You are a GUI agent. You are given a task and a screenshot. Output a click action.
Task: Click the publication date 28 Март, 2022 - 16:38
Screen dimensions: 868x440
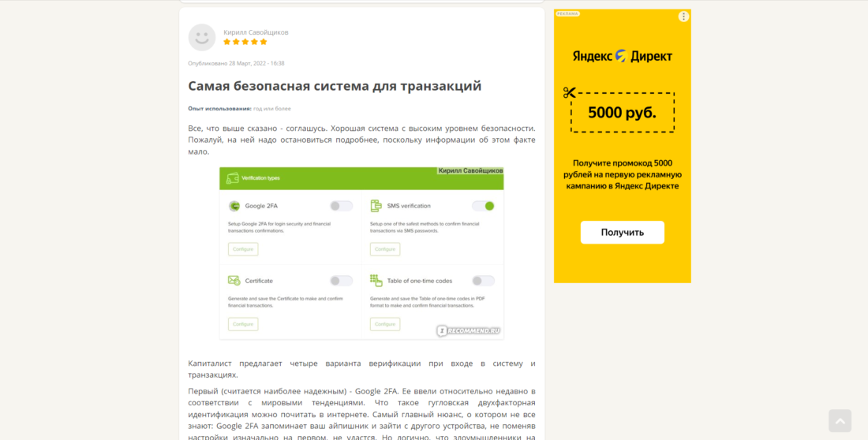coord(257,63)
